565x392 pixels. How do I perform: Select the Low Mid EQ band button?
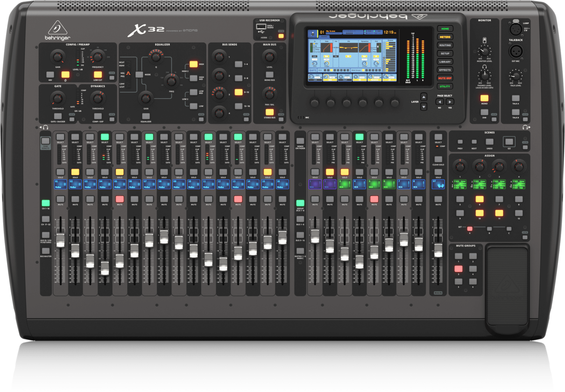point(193,92)
